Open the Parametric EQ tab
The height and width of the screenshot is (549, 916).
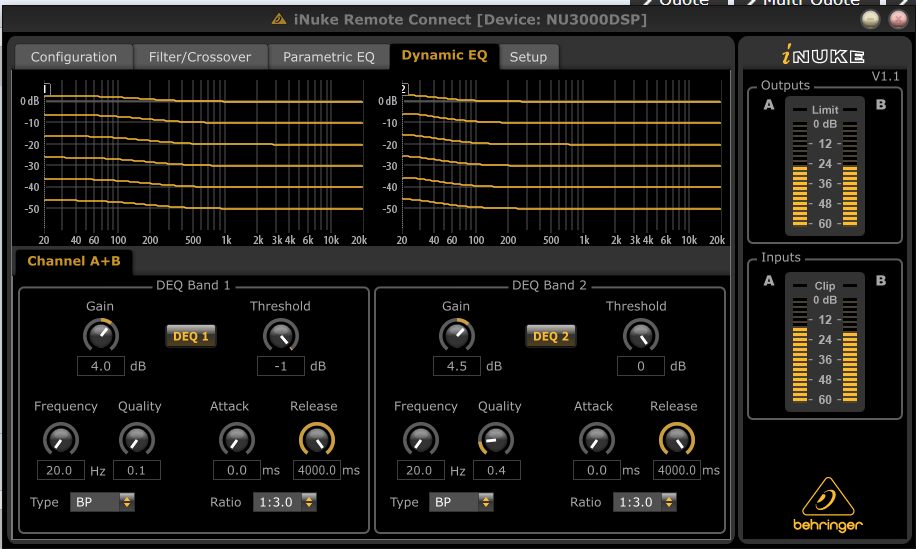tap(329, 57)
